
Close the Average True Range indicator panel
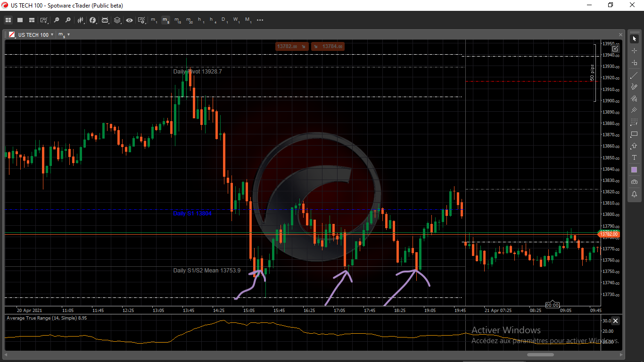click(615, 321)
